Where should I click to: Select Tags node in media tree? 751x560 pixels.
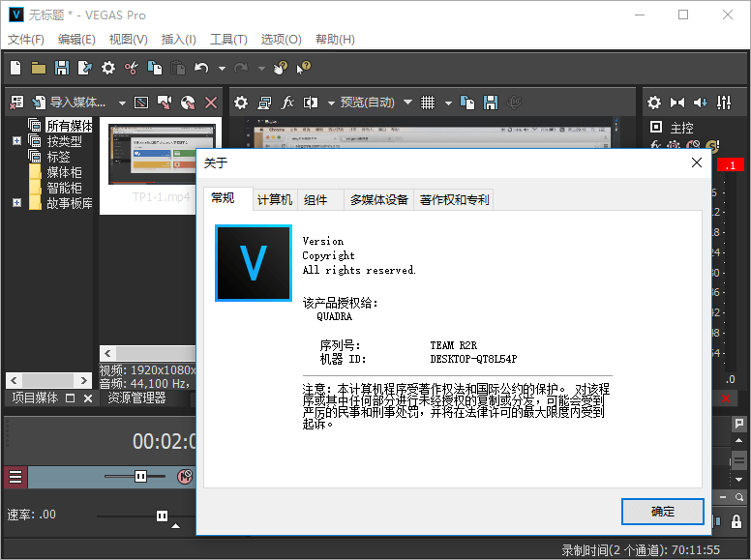58,157
